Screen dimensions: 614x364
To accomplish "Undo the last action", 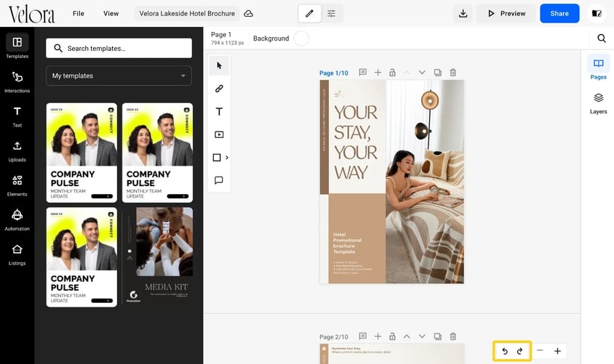I will (505, 351).
